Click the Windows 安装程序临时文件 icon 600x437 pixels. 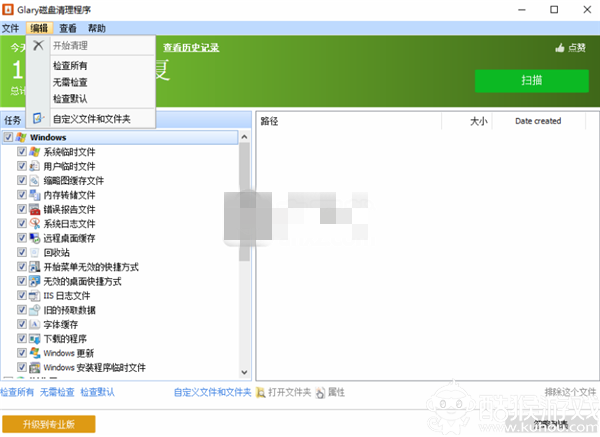click(x=34, y=367)
